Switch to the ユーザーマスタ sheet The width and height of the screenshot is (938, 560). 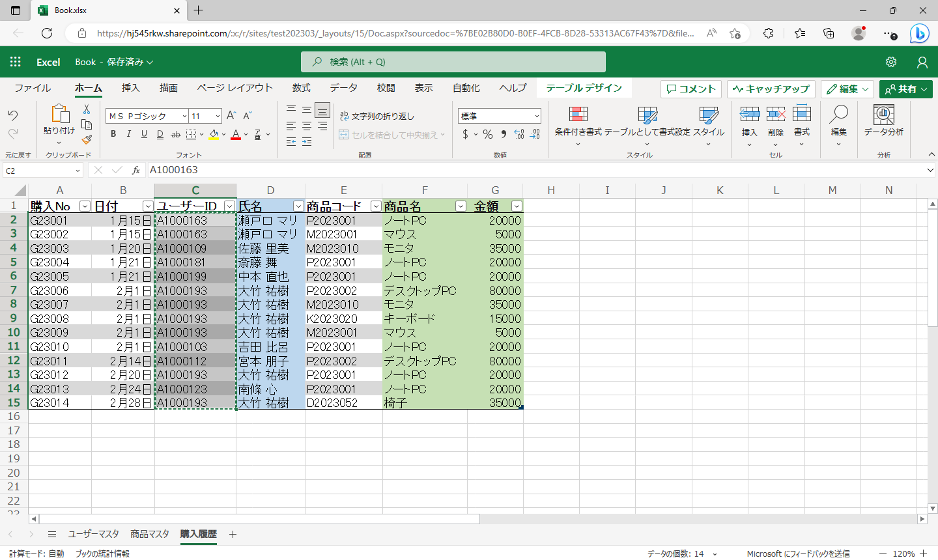pos(94,534)
